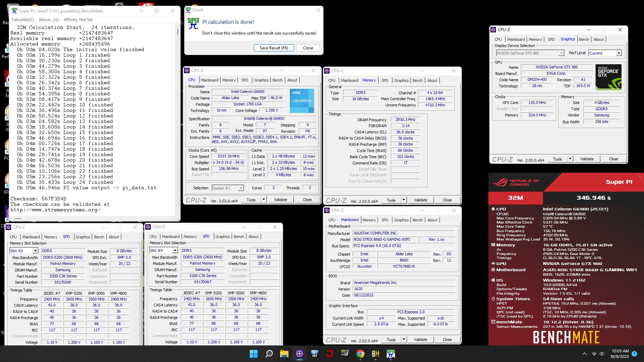Show hidden system tray icons chevron

click(585, 354)
